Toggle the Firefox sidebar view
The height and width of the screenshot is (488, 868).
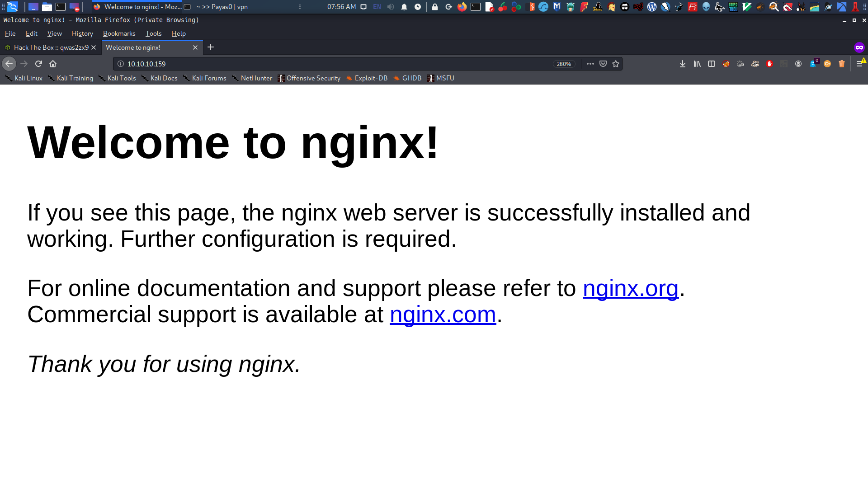pyautogui.click(x=712, y=64)
